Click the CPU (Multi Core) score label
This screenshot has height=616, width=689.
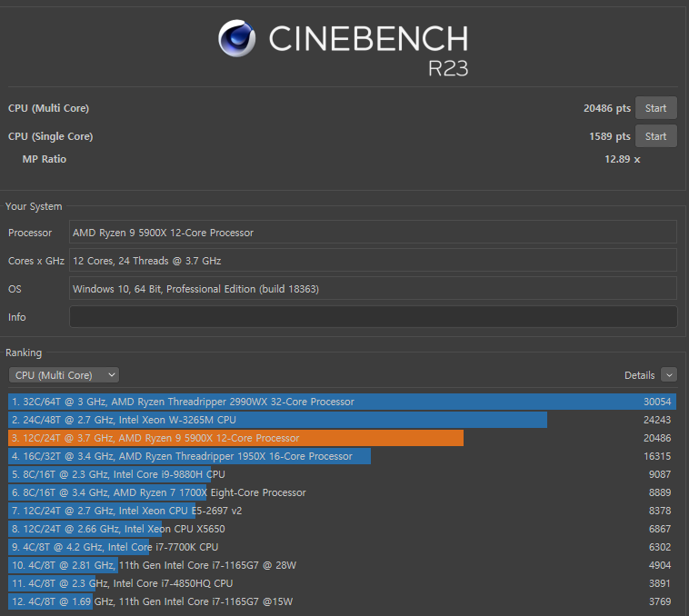(48, 108)
